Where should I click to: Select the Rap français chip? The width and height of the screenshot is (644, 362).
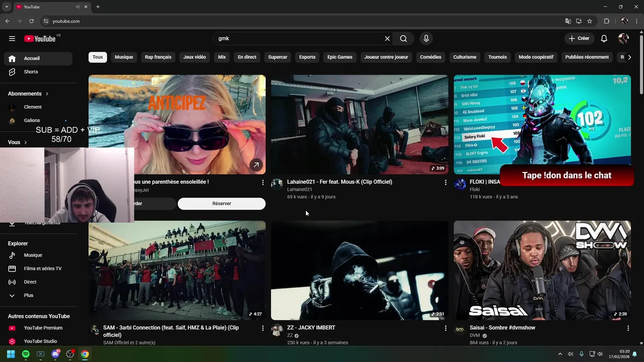click(x=158, y=57)
